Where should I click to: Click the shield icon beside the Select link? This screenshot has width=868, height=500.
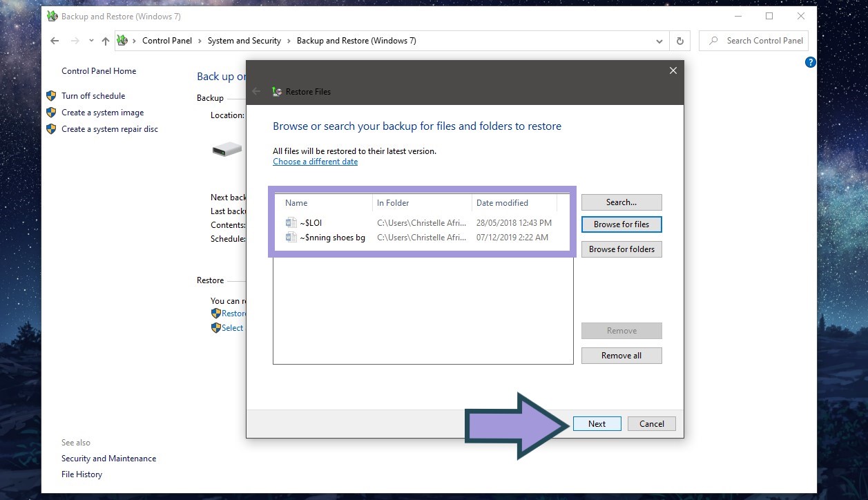[216, 328]
